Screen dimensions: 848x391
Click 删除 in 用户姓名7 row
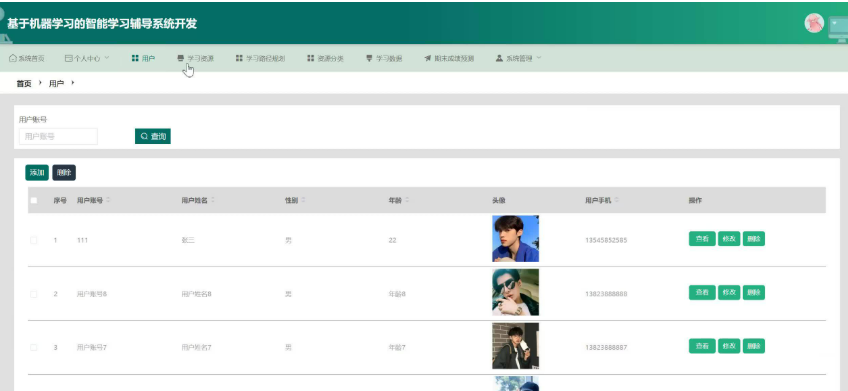click(754, 346)
